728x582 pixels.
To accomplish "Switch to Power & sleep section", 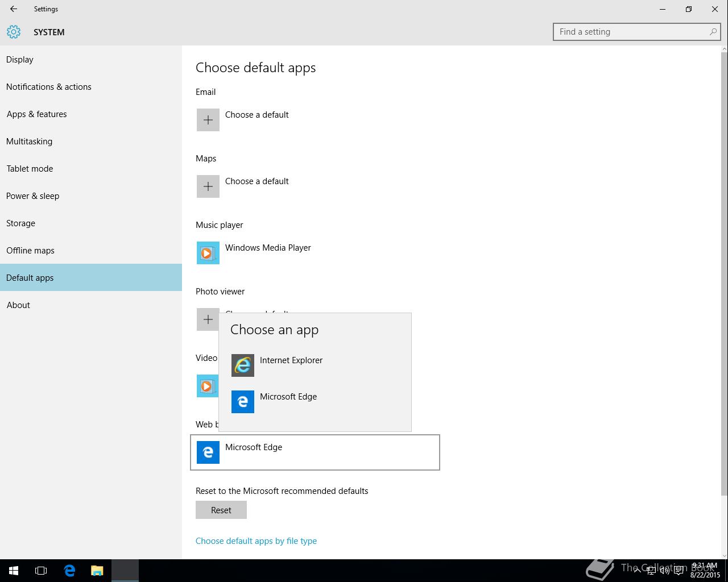I will 33,196.
